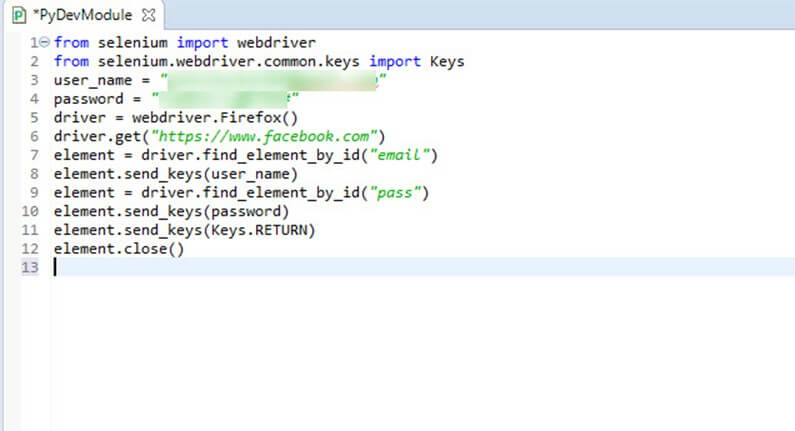Click the password variable on line 4
The image size is (795, 431).
click(88, 99)
